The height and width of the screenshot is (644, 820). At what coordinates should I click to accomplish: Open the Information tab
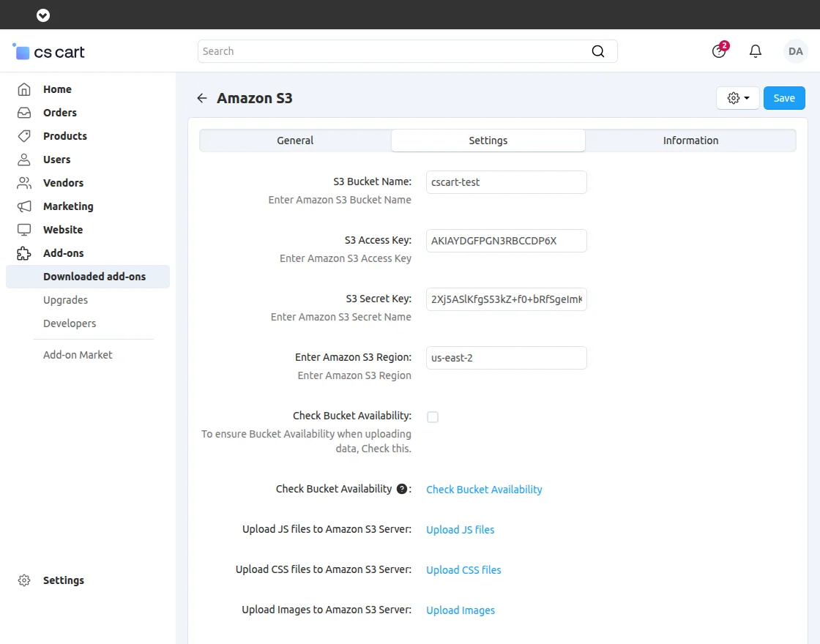tap(690, 140)
